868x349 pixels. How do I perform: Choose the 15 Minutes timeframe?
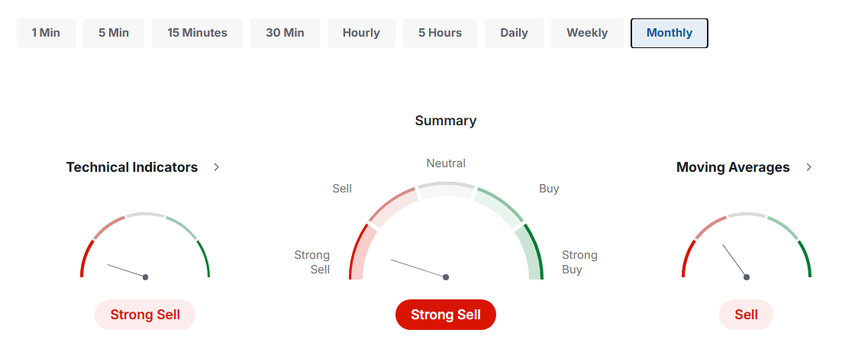(x=197, y=33)
